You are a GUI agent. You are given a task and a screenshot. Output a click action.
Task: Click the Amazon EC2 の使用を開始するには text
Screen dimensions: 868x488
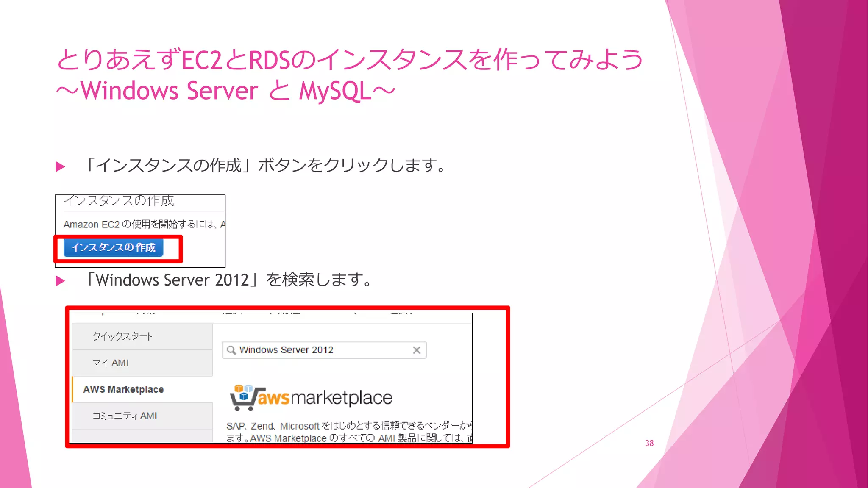pos(144,224)
